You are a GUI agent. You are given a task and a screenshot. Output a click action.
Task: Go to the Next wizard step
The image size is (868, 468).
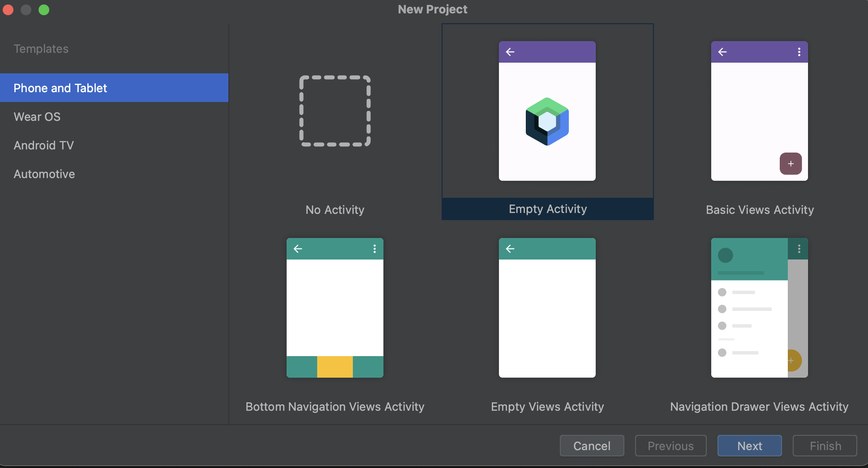[x=750, y=446]
